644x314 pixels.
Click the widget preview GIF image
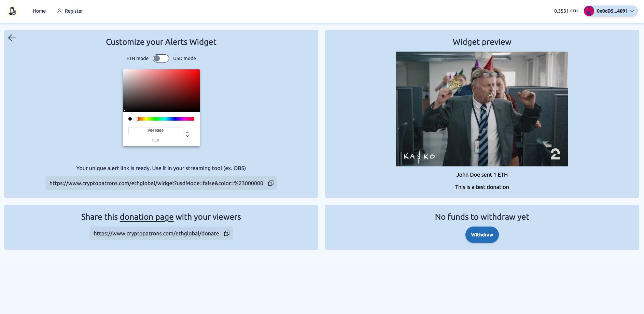(482, 109)
